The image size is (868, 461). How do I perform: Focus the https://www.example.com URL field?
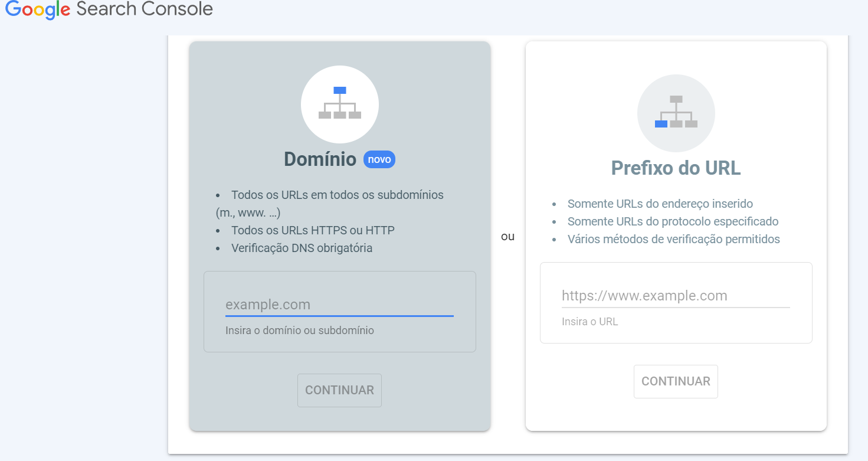pyautogui.click(x=676, y=296)
